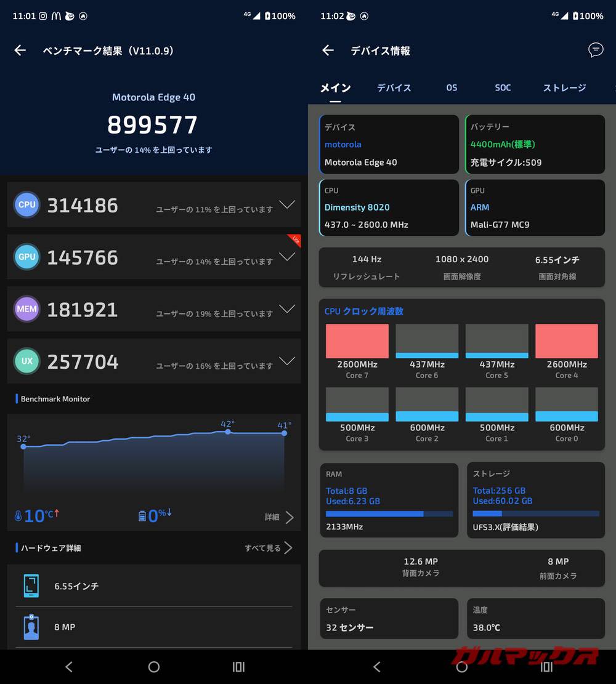Image resolution: width=616 pixels, height=684 pixels.
Task: Expand the UX score 257704 details
Action: tap(287, 361)
